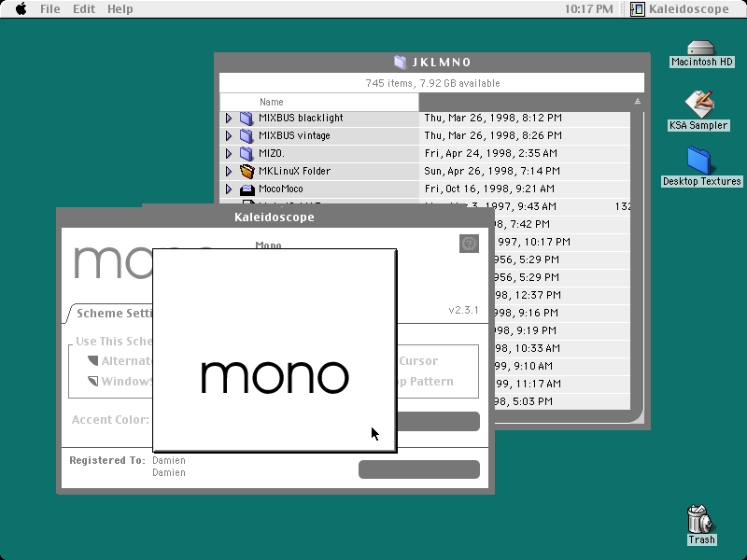Click the v2.3.1 version label

click(x=463, y=310)
